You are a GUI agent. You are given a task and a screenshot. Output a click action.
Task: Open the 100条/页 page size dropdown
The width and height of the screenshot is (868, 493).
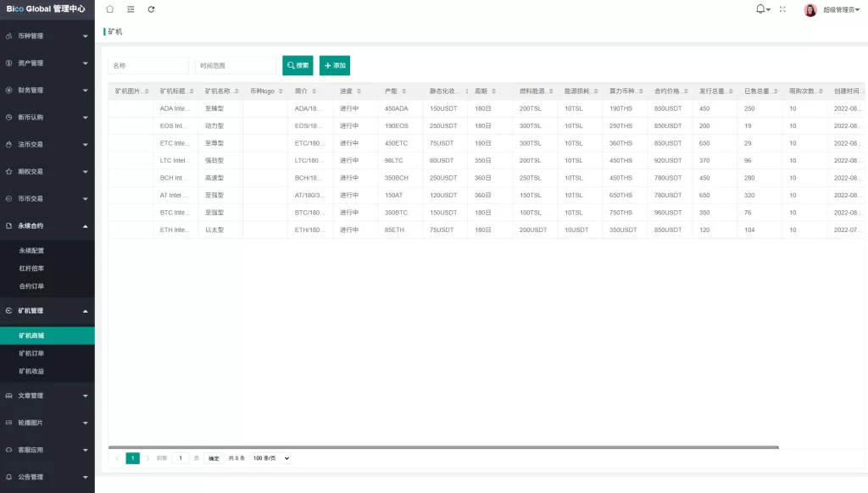270,457
